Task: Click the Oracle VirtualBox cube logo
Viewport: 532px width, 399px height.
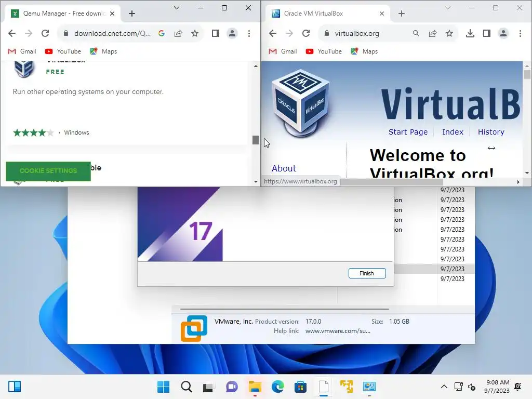Action: (x=301, y=103)
